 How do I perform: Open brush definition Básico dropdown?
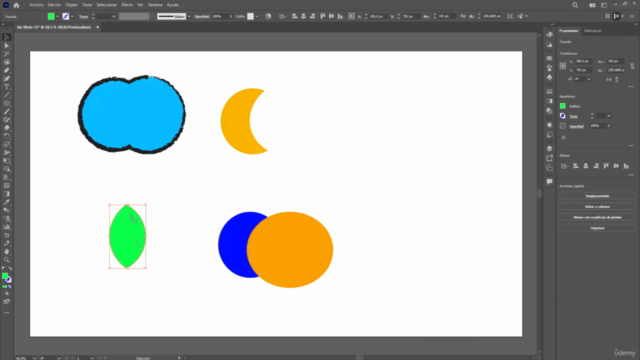(x=189, y=16)
